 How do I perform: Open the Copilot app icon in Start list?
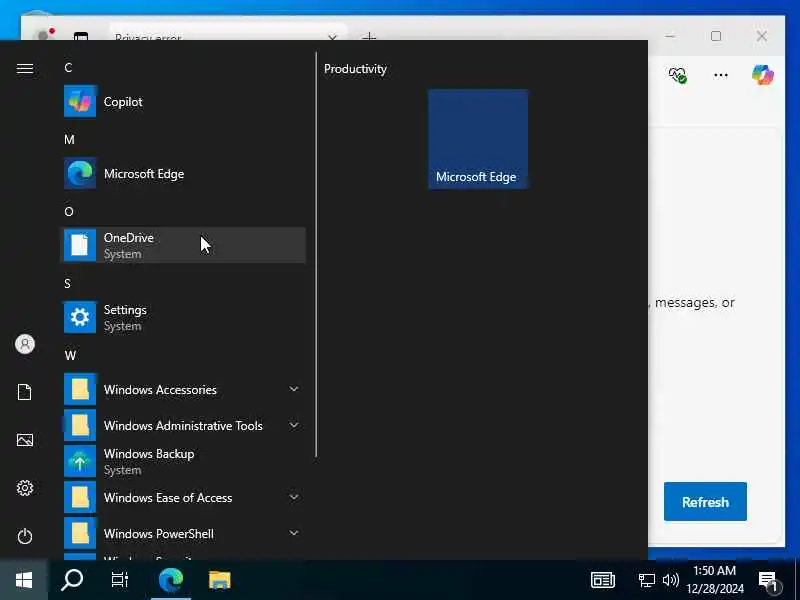click(x=80, y=102)
